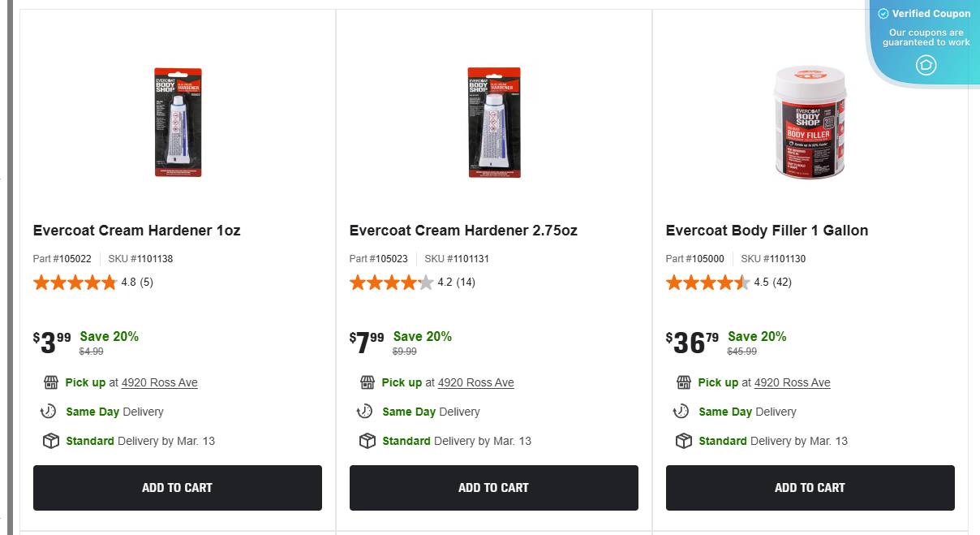The image size is (980, 535).
Task: Click Evercoat Body Filler 1 Gallon product image
Action: click(x=810, y=123)
